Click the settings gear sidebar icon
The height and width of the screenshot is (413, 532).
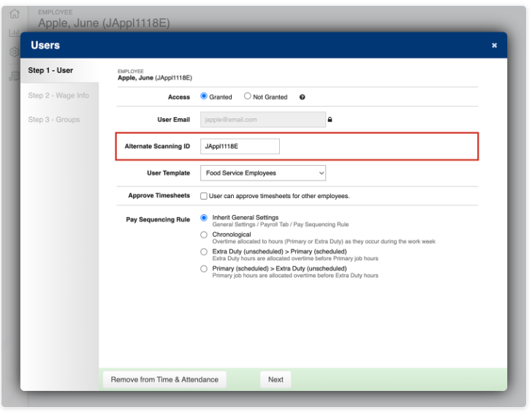[13, 52]
